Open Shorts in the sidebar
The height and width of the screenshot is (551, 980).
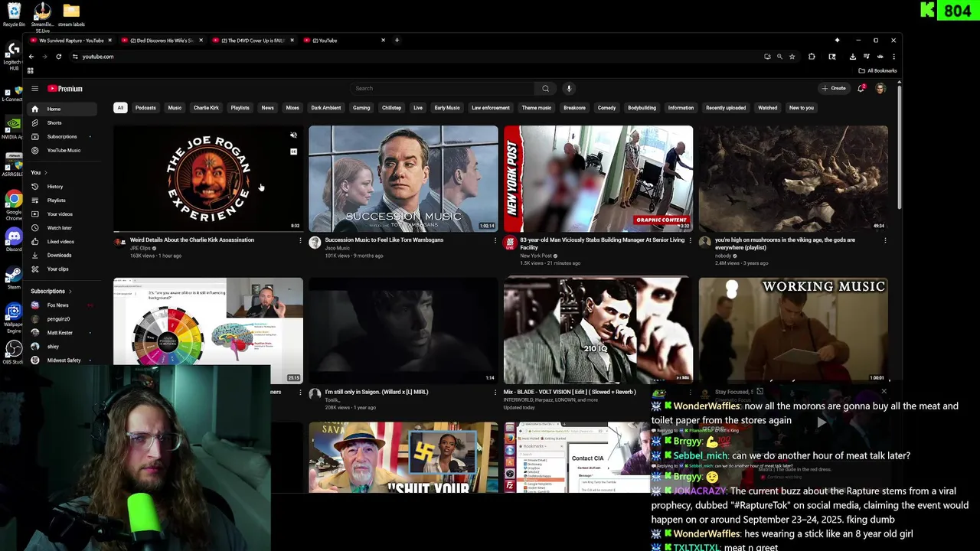[54, 122]
